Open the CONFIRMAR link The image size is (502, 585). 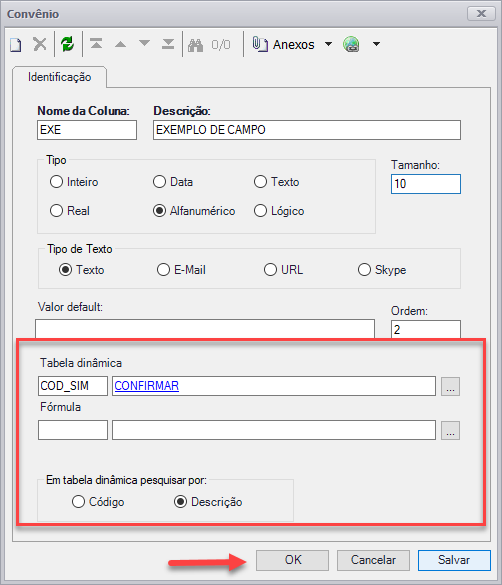[147, 386]
